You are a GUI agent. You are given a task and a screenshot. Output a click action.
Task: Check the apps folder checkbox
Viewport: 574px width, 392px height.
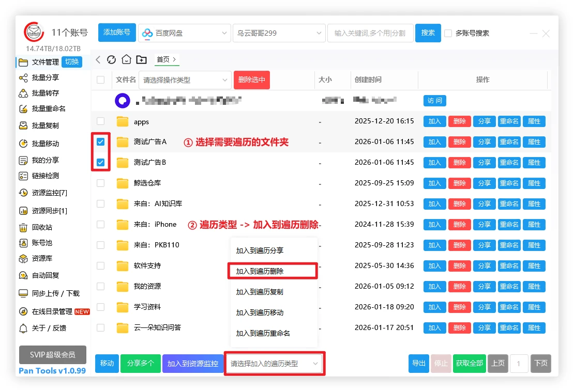101,121
